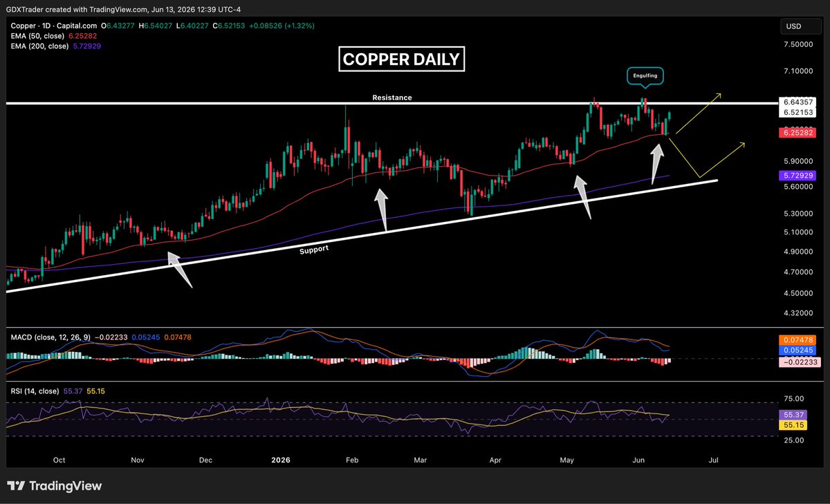The width and height of the screenshot is (830, 504).
Task: Click the Mar label on time axis
Action: click(420, 460)
